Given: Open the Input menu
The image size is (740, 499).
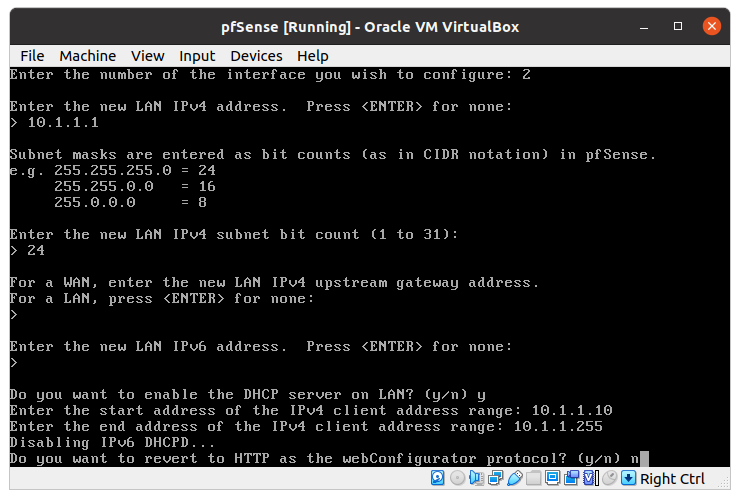Looking at the screenshot, I should 197,56.
